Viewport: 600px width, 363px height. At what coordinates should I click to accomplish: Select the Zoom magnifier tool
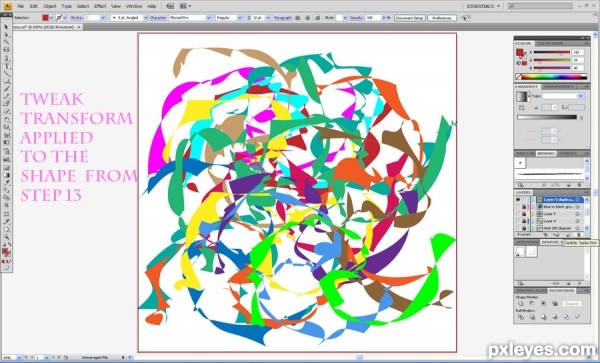pos(7,237)
